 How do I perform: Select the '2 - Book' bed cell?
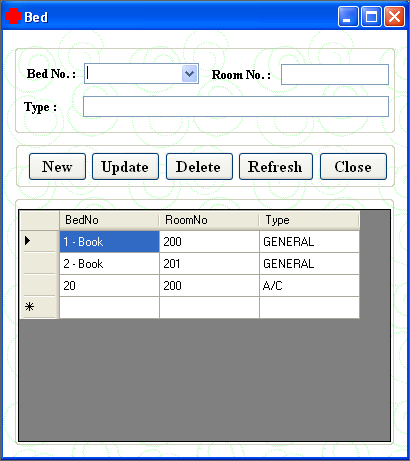coord(109,264)
